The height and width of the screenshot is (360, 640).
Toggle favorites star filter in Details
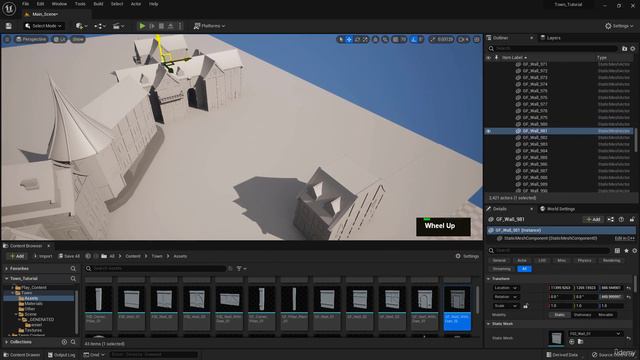[626, 251]
